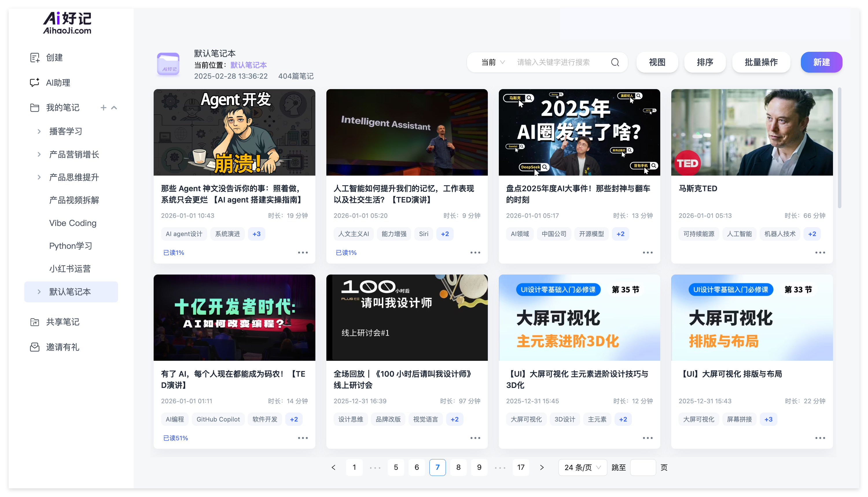Click the 我的笔记 folder icon
868x497 pixels.
coord(34,108)
